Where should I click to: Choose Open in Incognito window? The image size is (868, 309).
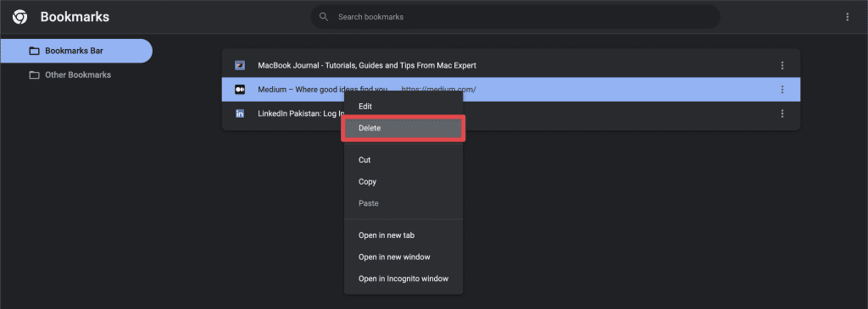403,279
